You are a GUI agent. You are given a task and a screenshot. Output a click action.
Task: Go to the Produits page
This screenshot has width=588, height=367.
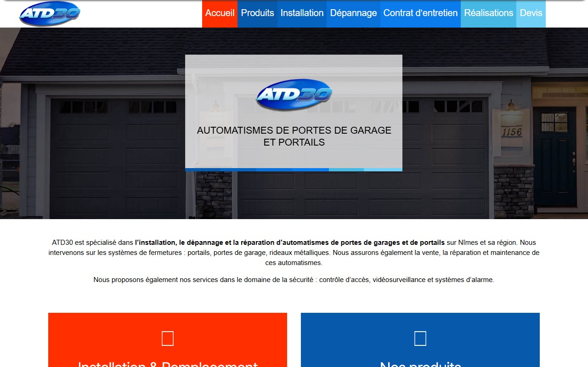coord(257,14)
